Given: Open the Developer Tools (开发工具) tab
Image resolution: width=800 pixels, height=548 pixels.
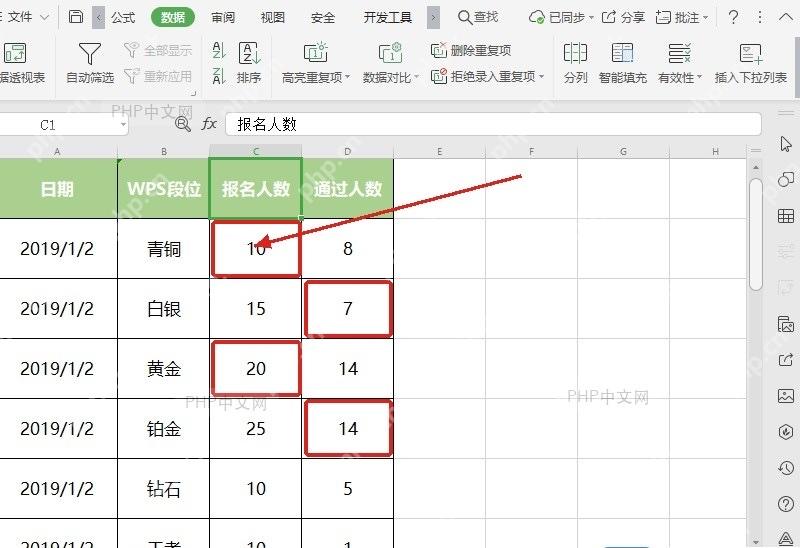Looking at the screenshot, I should 387,17.
